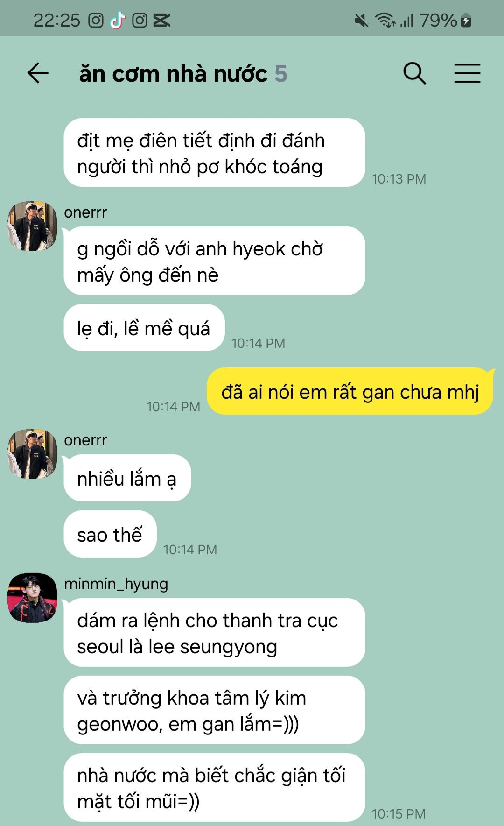Open onerrr's avatar above 'nhiều lắm ạ'
Viewport: 504px width, 826px height.
[33, 454]
